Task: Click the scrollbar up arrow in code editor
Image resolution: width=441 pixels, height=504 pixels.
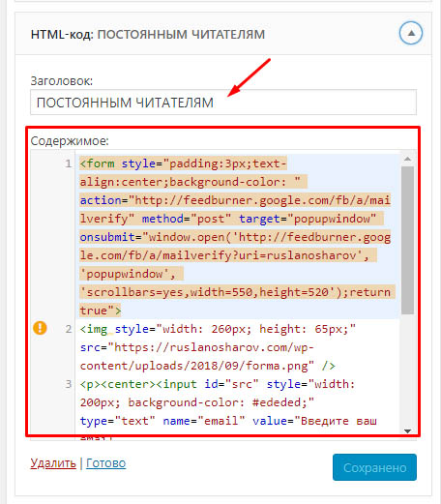Action: tap(407, 159)
